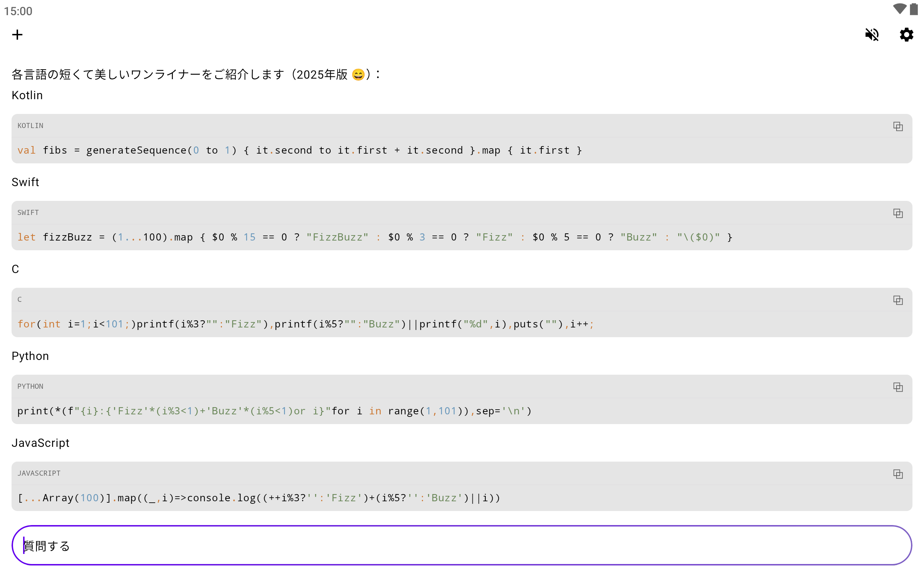Open settings via gear icon
This screenshot has height=577, width=924.
[906, 35]
